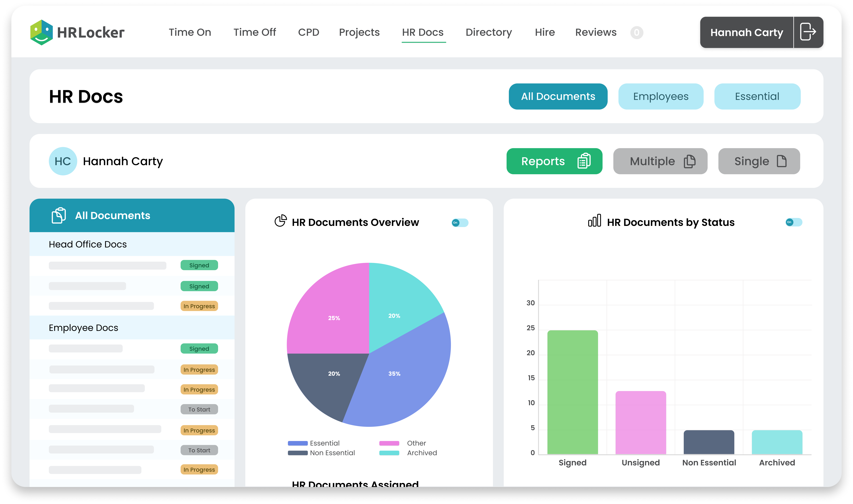Click the HRLocker logo icon
Screen dimensions: 853x504
pos(41,32)
